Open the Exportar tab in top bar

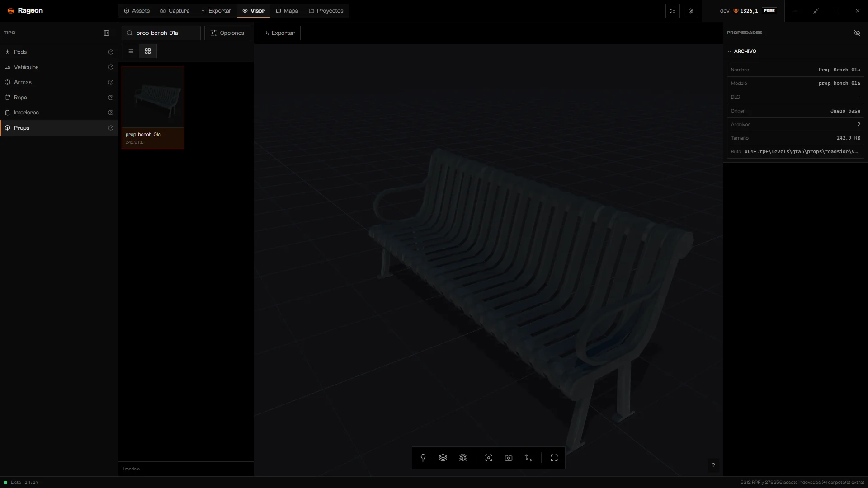(216, 11)
